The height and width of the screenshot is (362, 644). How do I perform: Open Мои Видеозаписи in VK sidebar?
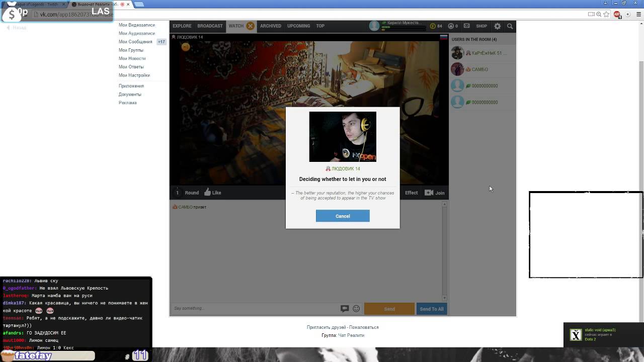pyautogui.click(x=136, y=25)
